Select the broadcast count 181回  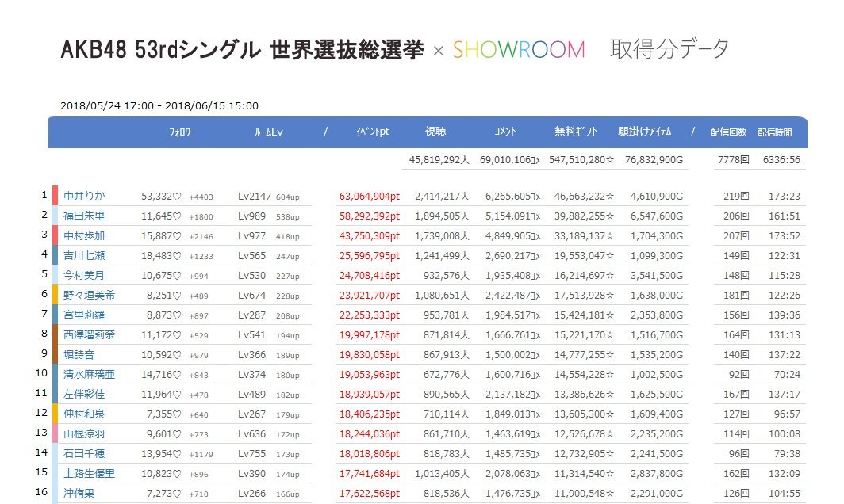[x=736, y=296]
